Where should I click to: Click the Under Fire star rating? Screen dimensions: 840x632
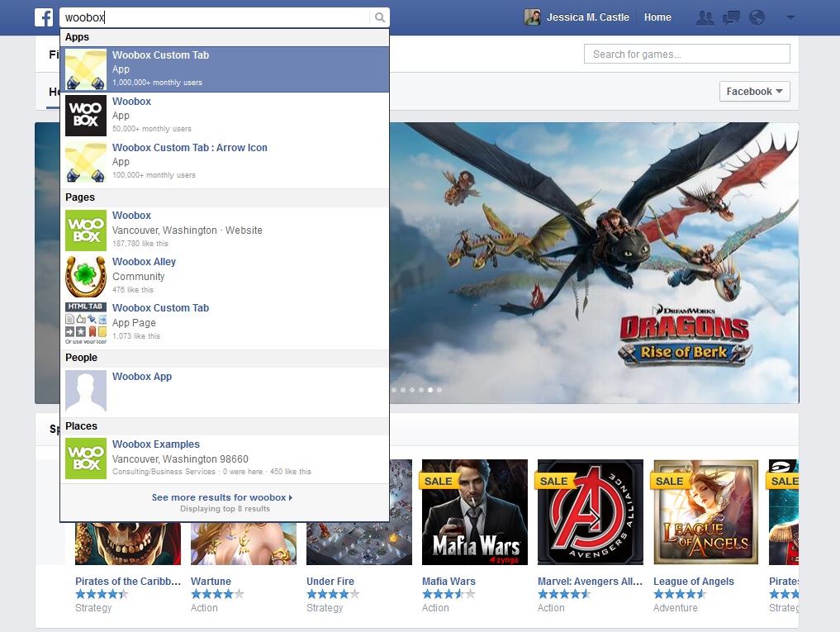coord(333,594)
